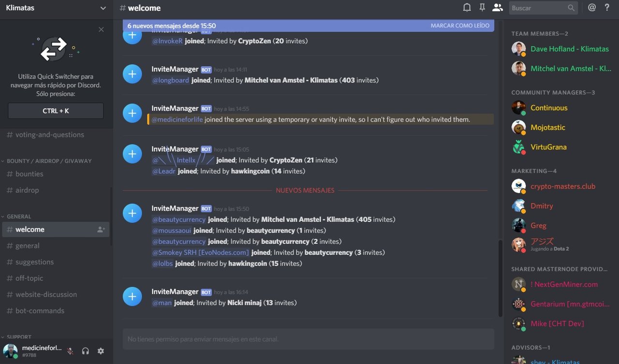Viewport: 619px width, 364px height.
Task: Click @longboard mention
Action: tap(171, 80)
